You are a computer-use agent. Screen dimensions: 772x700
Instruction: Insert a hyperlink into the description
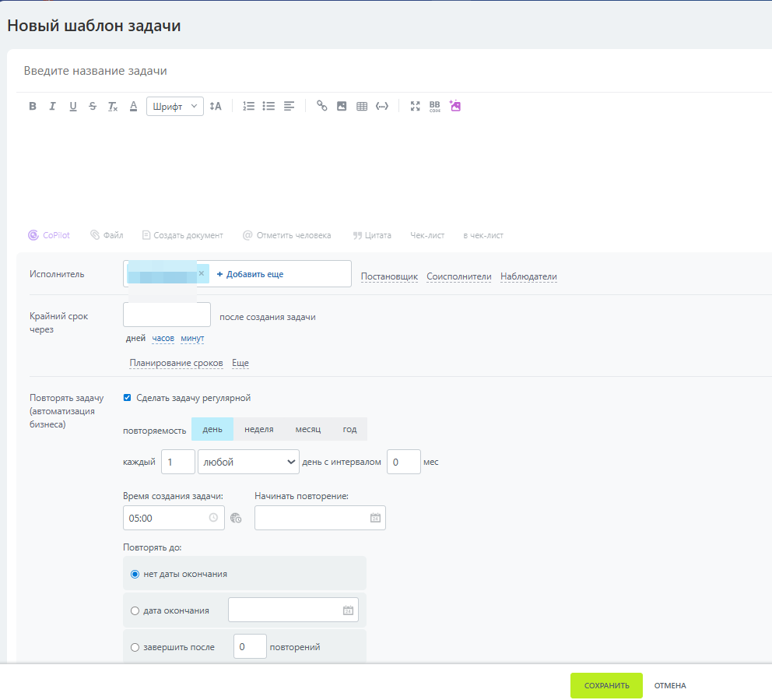pos(321,107)
